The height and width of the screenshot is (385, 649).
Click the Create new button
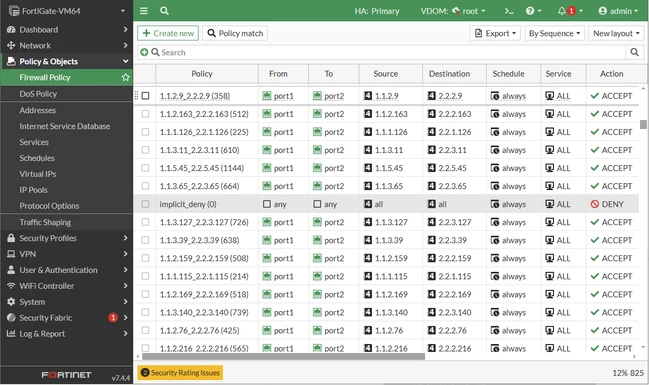click(x=168, y=33)
